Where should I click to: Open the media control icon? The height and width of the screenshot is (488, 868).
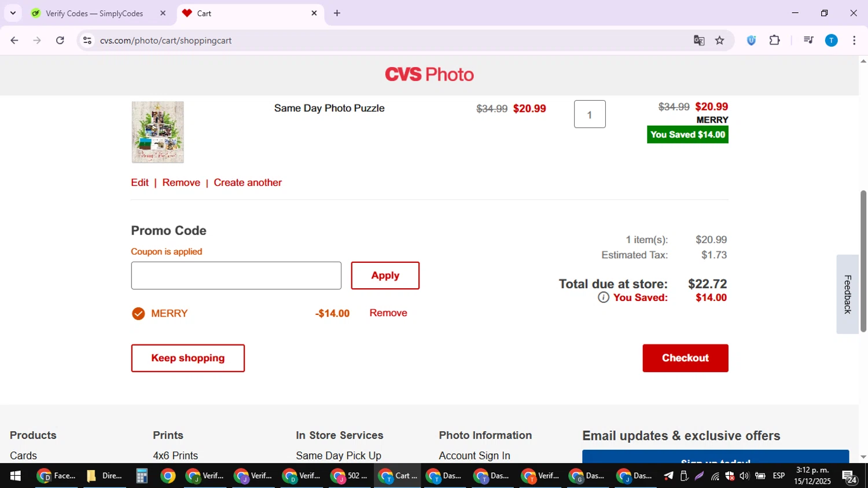pyautogui.click(x=809, y=41)
